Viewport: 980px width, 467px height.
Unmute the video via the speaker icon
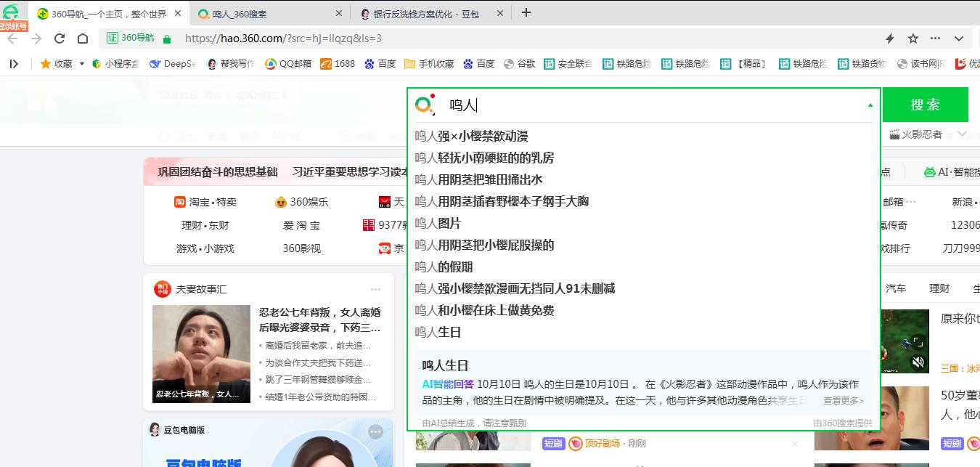(x=918, y=361)
